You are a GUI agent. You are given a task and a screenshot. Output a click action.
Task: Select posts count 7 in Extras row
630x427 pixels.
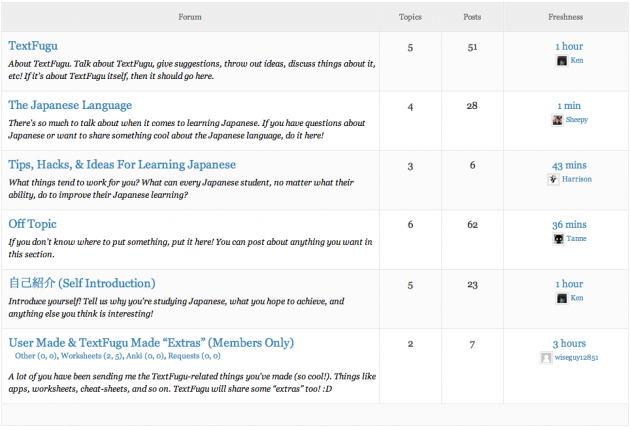472,345
